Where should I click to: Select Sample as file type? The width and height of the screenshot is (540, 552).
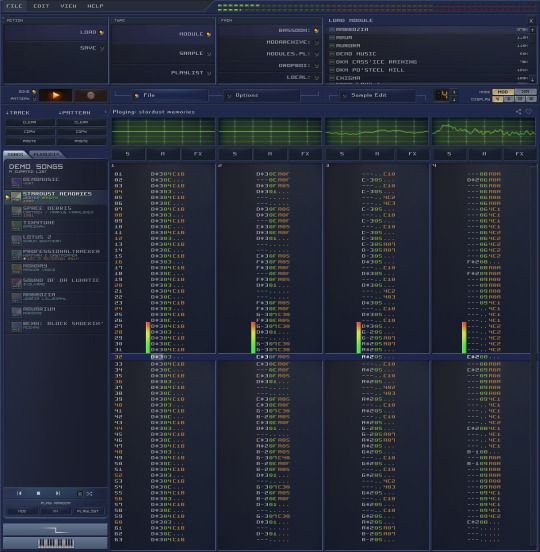click(x=163, y=54)
